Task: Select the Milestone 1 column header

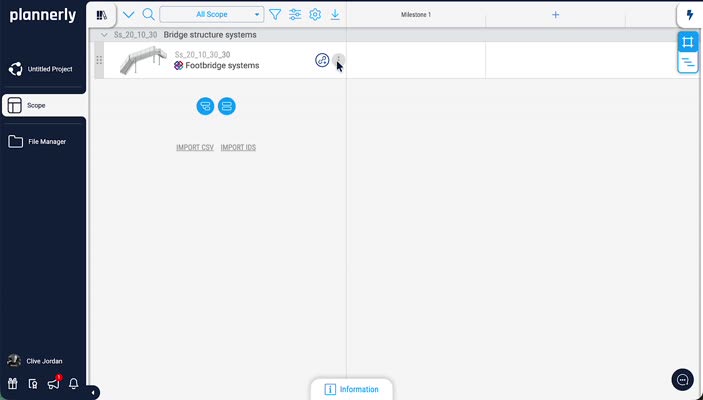Action: coord(416,15)
